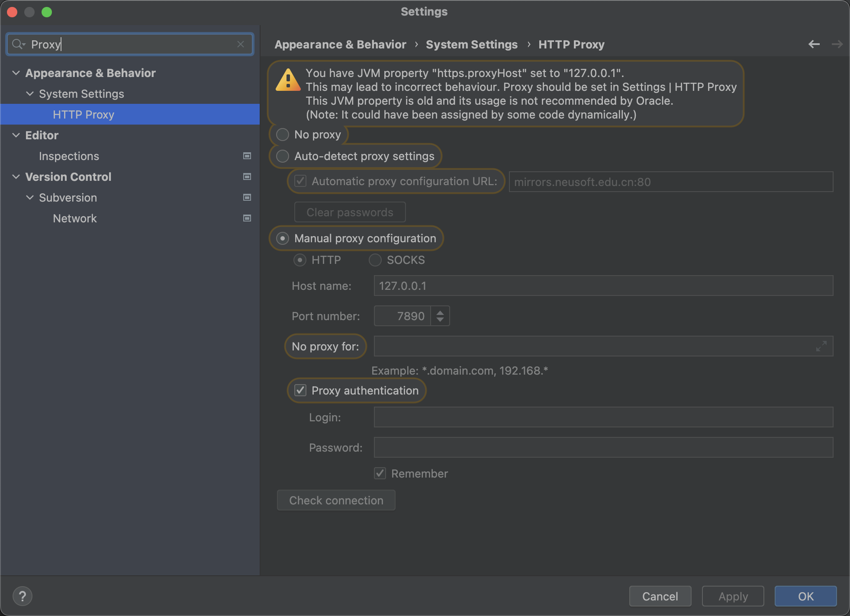This screenshot has width=850, height=616.
Task: Toggle Proxy authentication checkbox
Action: coord(300,390)
